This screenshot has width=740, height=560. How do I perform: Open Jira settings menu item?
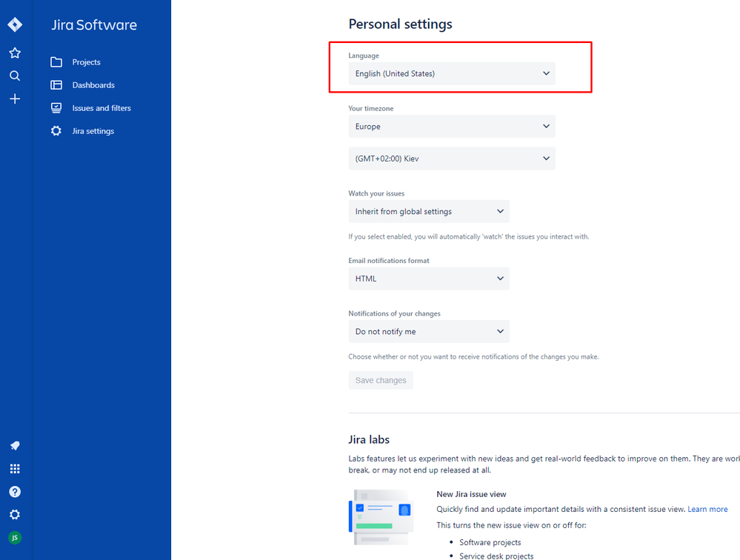click(x=93, y=131)
